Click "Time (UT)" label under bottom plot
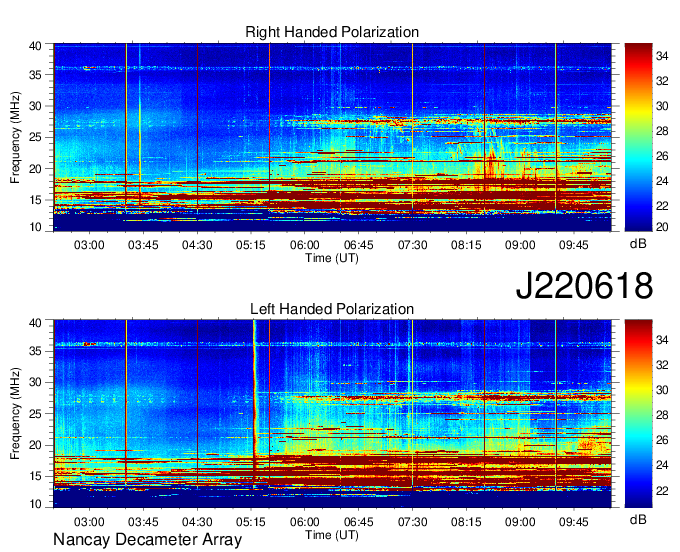Viewport: 680px width, 552px height. (332, 535)
